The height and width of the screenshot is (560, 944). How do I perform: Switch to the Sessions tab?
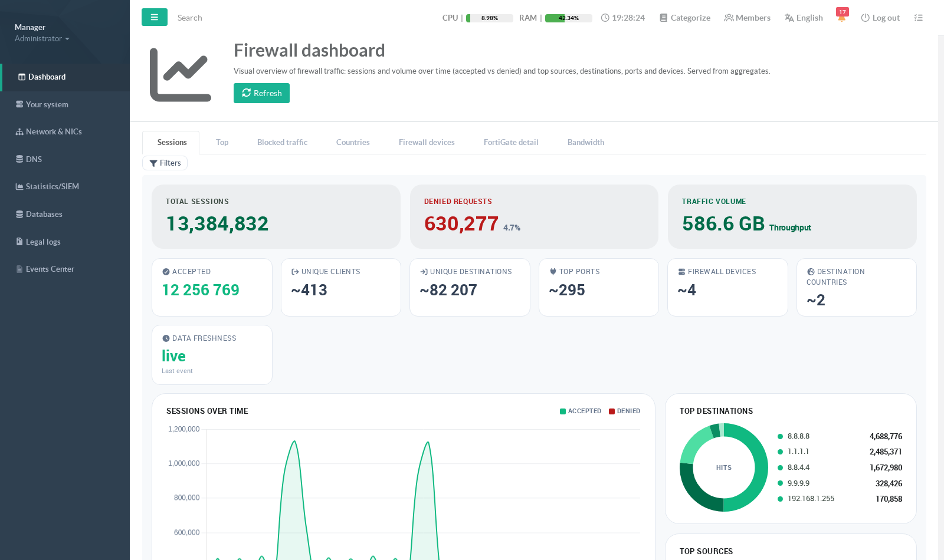tap(172, 142)
